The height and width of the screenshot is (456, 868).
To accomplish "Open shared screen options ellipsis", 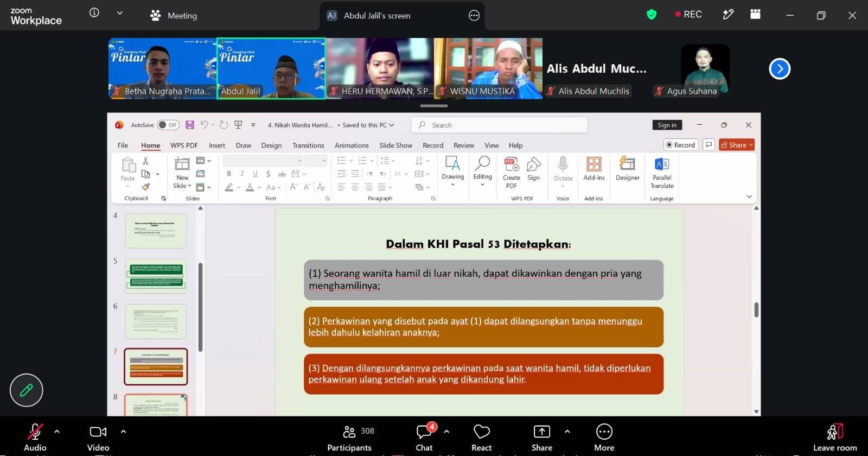I will 474,16.
